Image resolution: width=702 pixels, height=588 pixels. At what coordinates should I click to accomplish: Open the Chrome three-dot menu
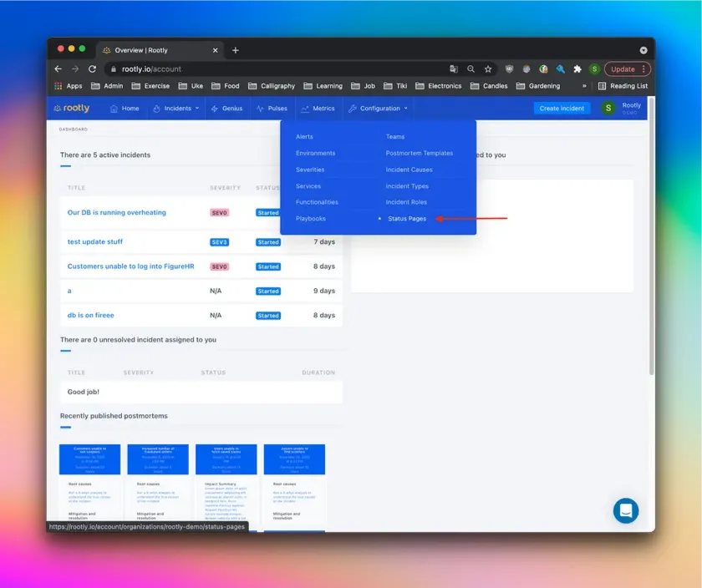[x=643, y=69]
